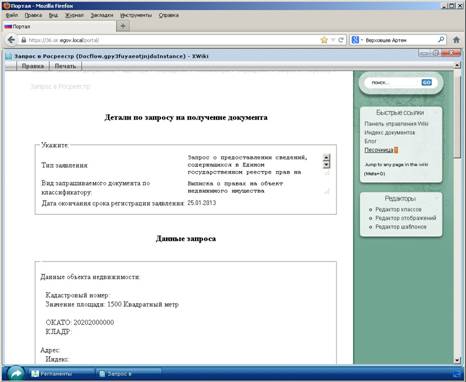This screenshot has height=382, width=466.
Task: Reload the page with the refresh icon
Action: coord(341,40)
